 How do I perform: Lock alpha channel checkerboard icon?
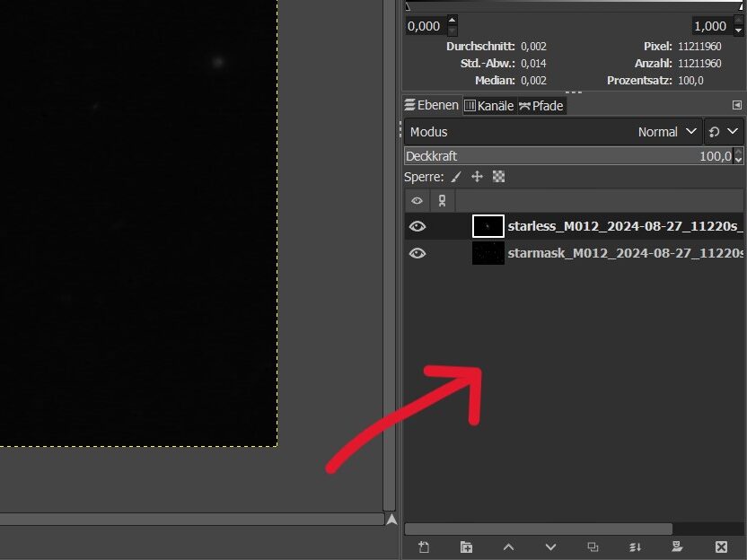point(499,177)
